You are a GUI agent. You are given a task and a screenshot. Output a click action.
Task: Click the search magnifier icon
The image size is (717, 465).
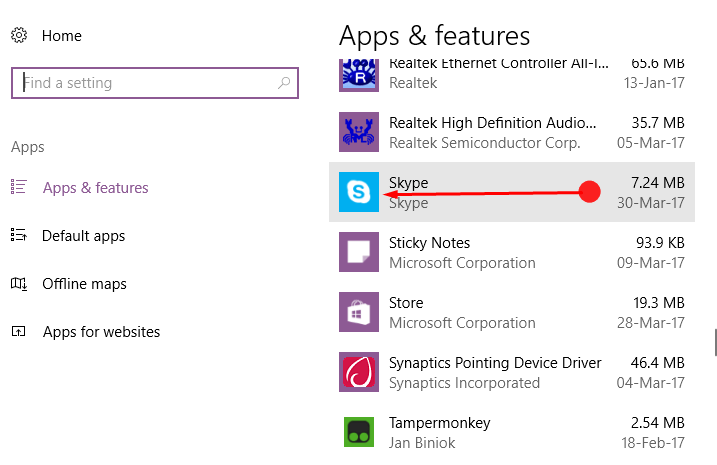[x=284, y=83]
